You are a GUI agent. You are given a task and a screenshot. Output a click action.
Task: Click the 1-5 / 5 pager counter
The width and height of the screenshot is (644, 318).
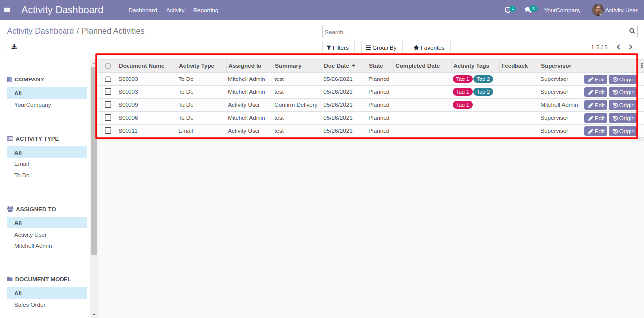tap(599, 47)
